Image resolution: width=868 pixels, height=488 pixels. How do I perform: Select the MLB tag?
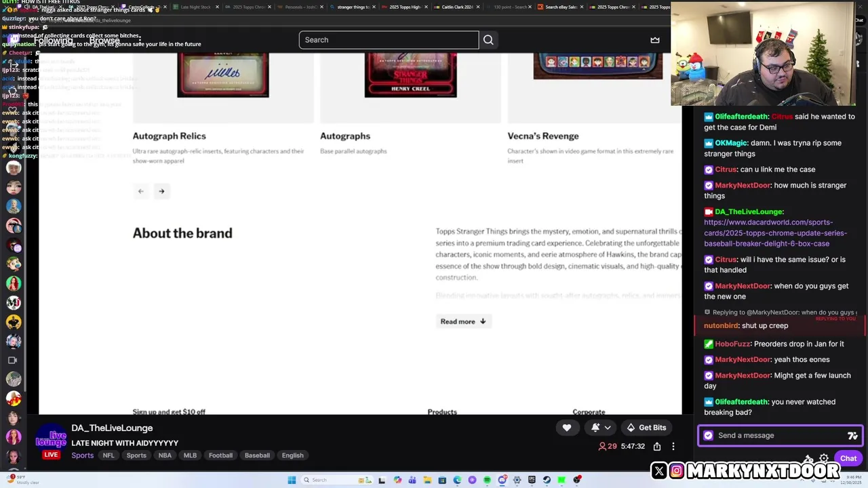click(x=190, y=455)
